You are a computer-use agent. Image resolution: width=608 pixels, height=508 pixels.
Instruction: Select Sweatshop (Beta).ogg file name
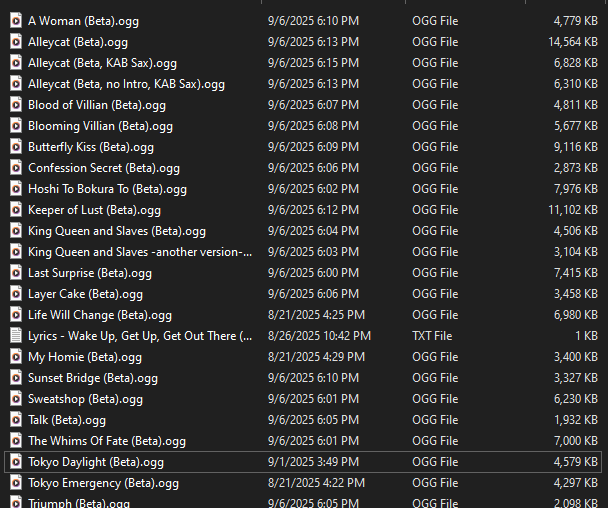coord(86,399)
